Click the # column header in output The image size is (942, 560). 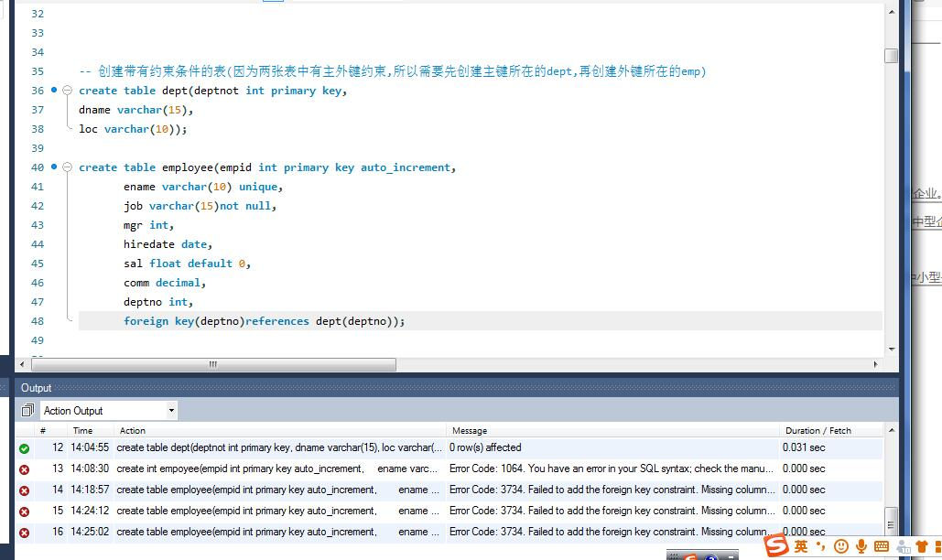pyautogui.click(x=43, y=430)
